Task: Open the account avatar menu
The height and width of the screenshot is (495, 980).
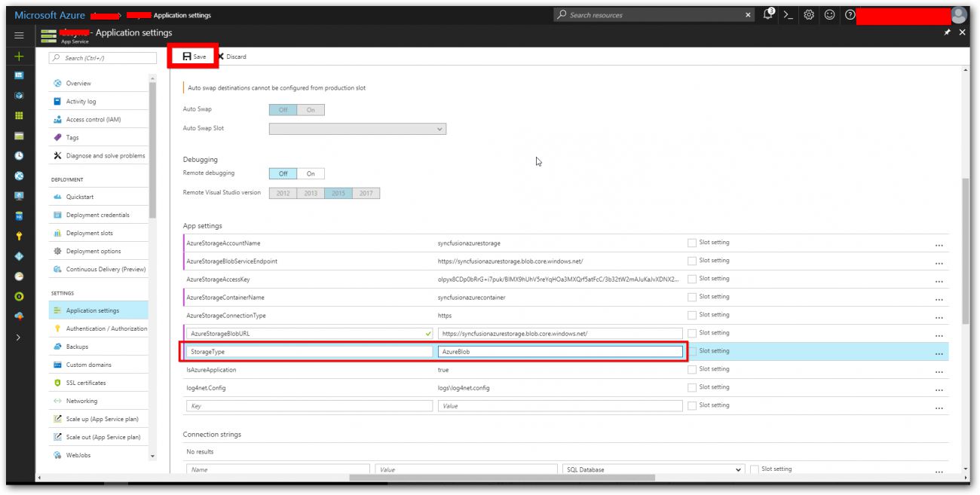Action: [x=958, y=14]
